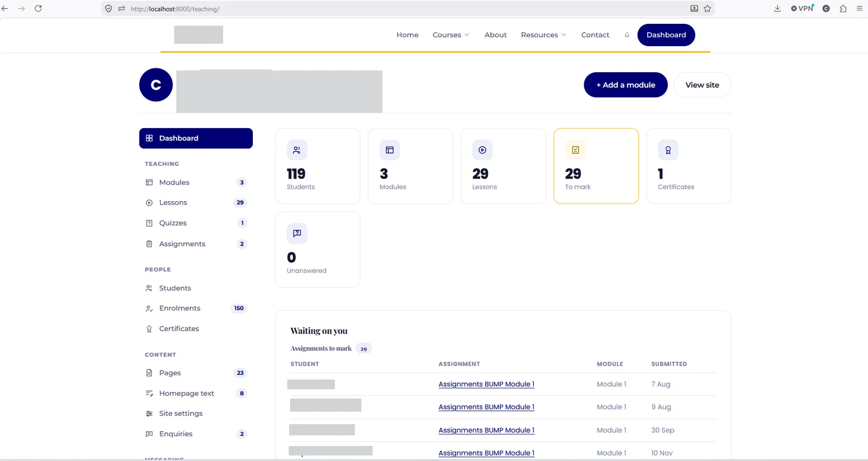Viewport: 868px width, 461px height.
Task: Click the View site button
Action: 702,85
